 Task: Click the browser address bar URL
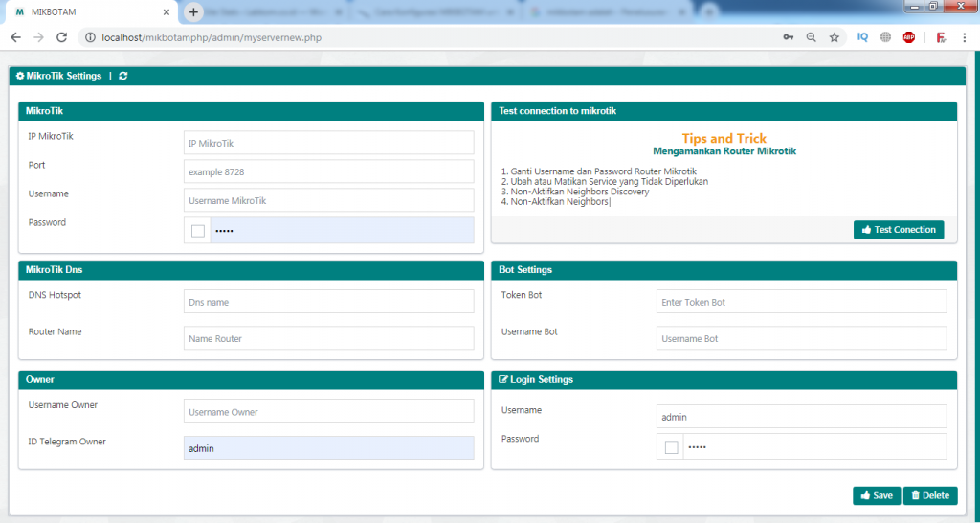[x=212, y=37]
